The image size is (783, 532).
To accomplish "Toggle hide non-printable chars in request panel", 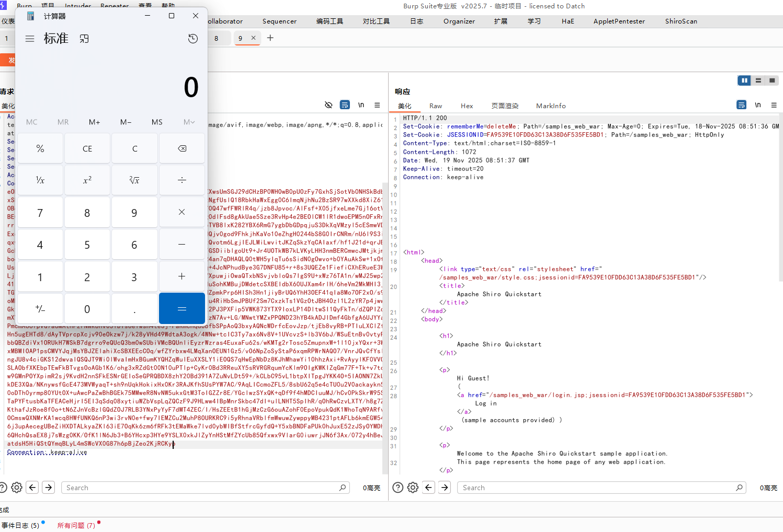I will (x=328, y=105).
